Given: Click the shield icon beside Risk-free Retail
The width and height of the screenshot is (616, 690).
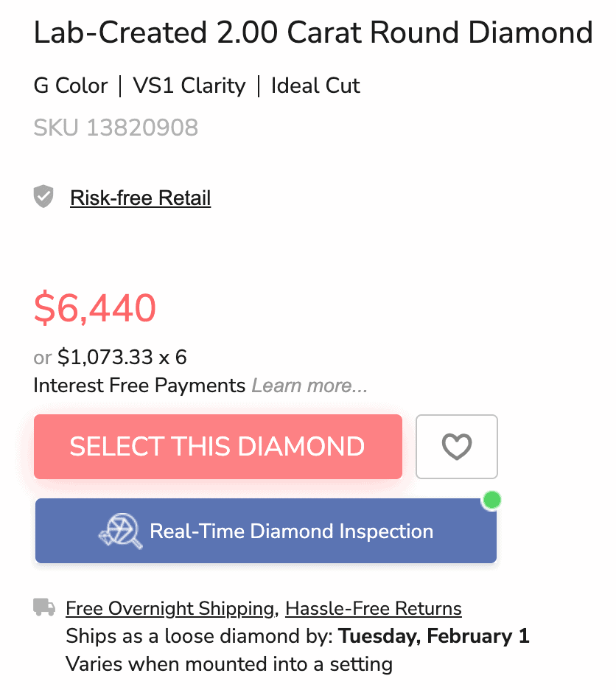Looking at the screenshot, I should tap(44, 197).
